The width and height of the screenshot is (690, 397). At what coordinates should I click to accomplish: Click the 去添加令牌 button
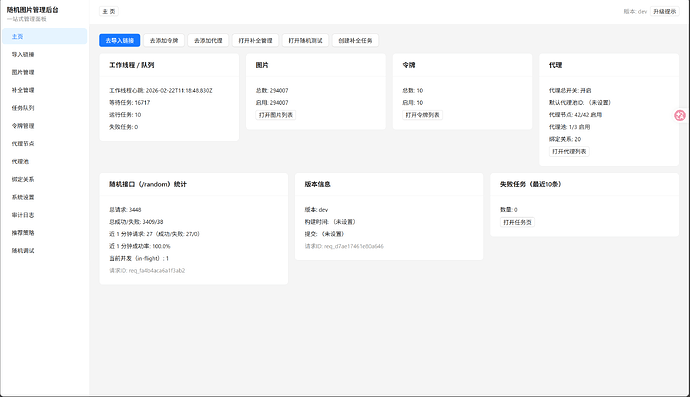pos(164,40)
